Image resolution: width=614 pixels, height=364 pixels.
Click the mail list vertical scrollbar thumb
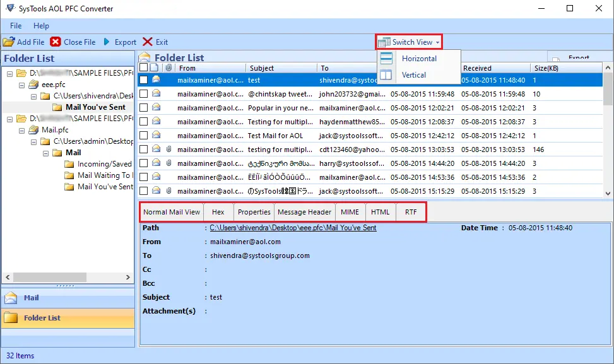[608, 88]
